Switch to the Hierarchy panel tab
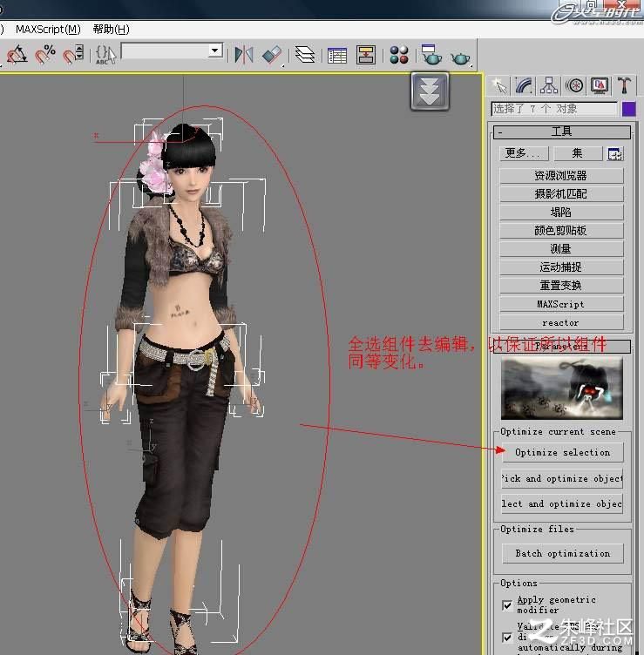 click(549, 85)
